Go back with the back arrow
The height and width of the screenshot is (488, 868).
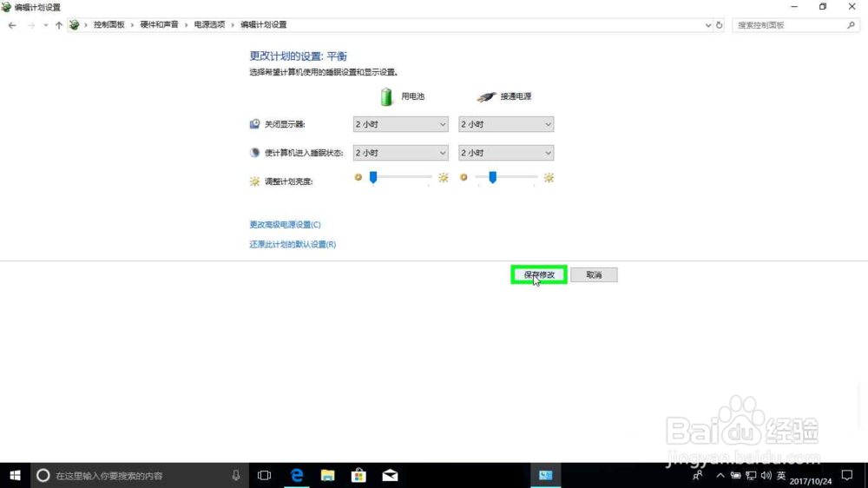12,25
